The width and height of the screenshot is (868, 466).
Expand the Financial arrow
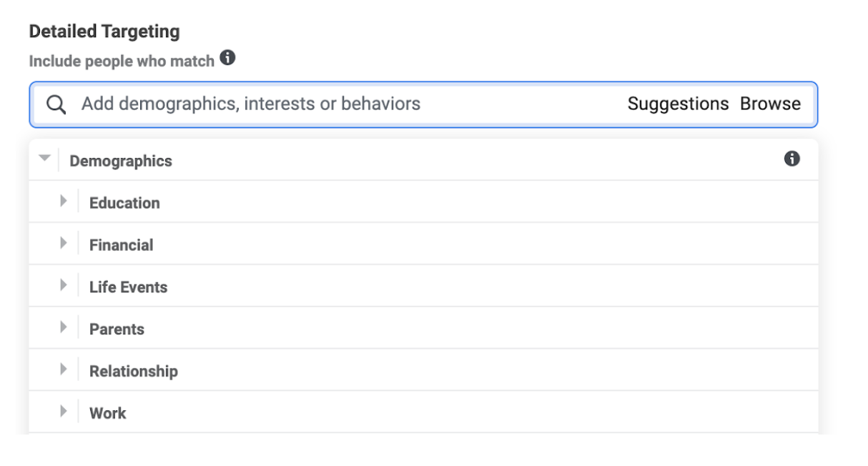pos(64,243)
